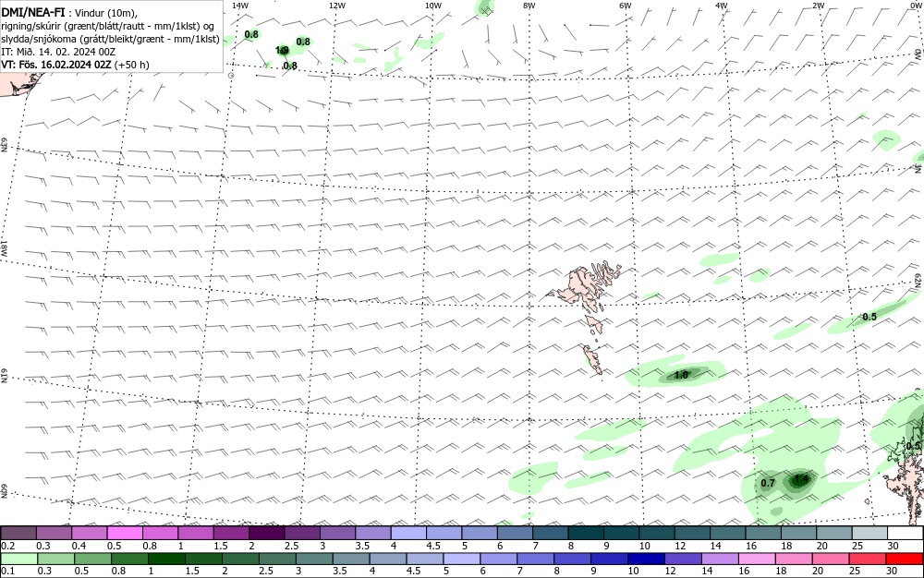Click the dark mauve swatch labeled 0.2

(18, 533)
